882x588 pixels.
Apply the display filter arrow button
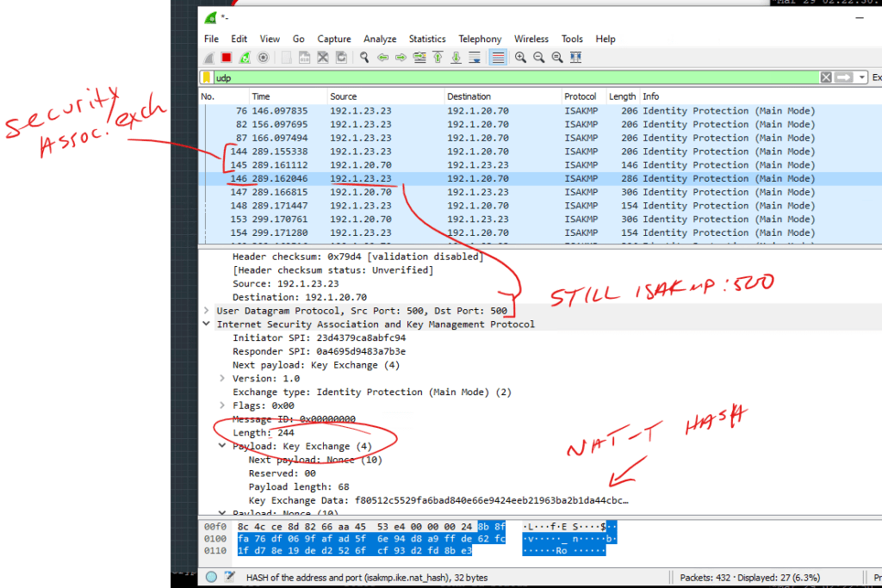[x=844, y=77]
